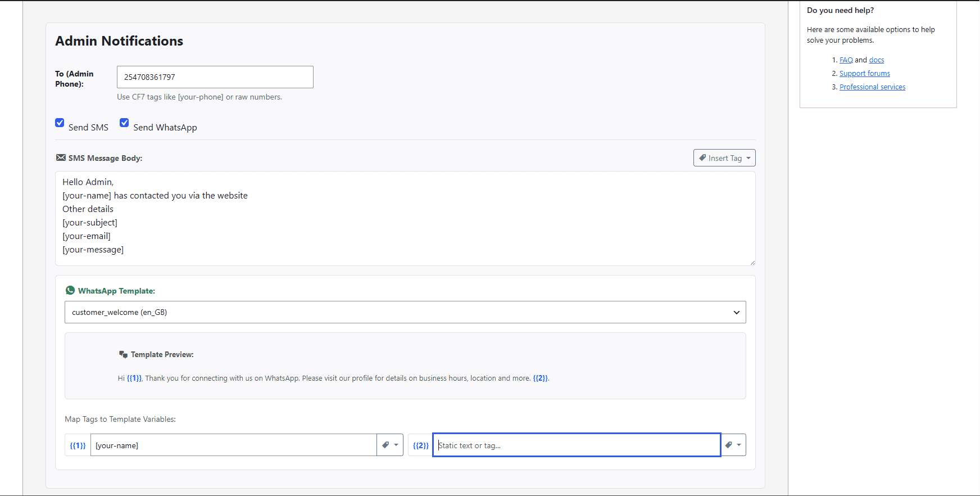980x496 pixels.
Task: Uncheck the Send SMS checkbox
Action: click(60, 123)
